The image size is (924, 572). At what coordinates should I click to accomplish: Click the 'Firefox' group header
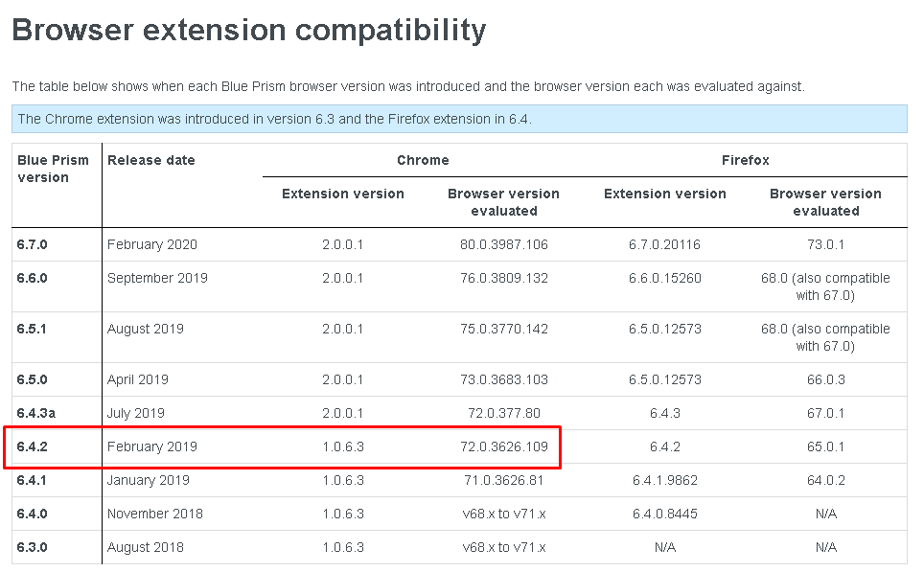click(x=746, y=160)
